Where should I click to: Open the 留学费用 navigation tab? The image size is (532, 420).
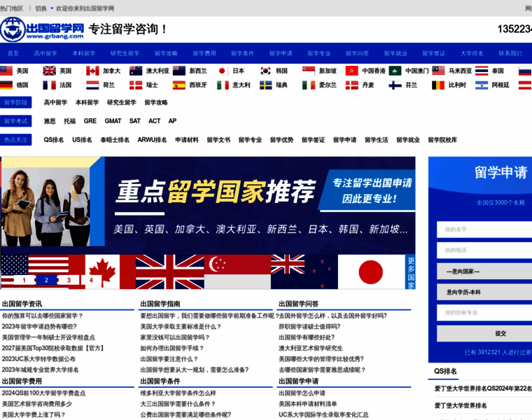[x=204, y=53]
